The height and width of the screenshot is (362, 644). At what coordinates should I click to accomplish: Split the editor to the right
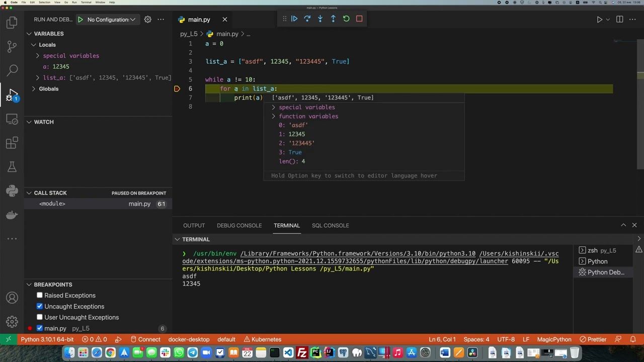click(619, 20)
